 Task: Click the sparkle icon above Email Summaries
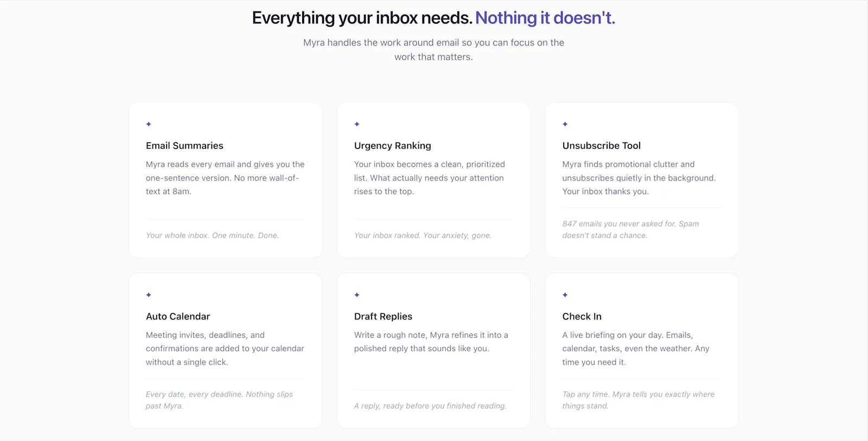[149, 124]
